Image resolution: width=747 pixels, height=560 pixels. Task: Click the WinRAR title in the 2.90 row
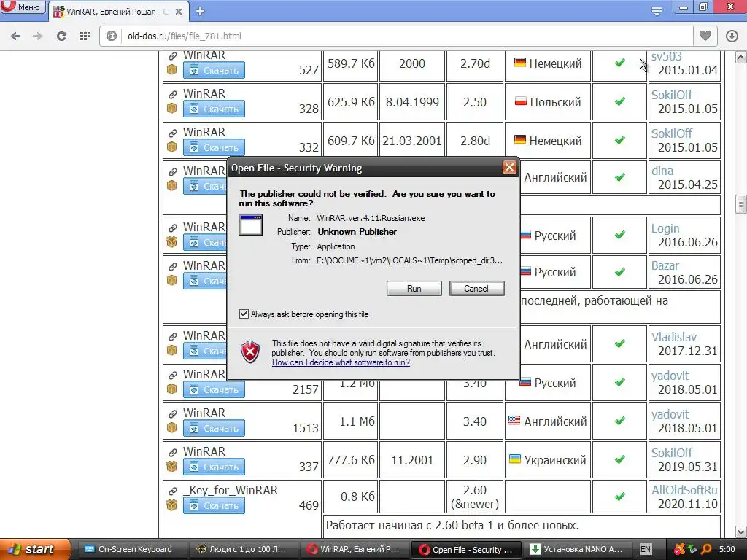204,451
